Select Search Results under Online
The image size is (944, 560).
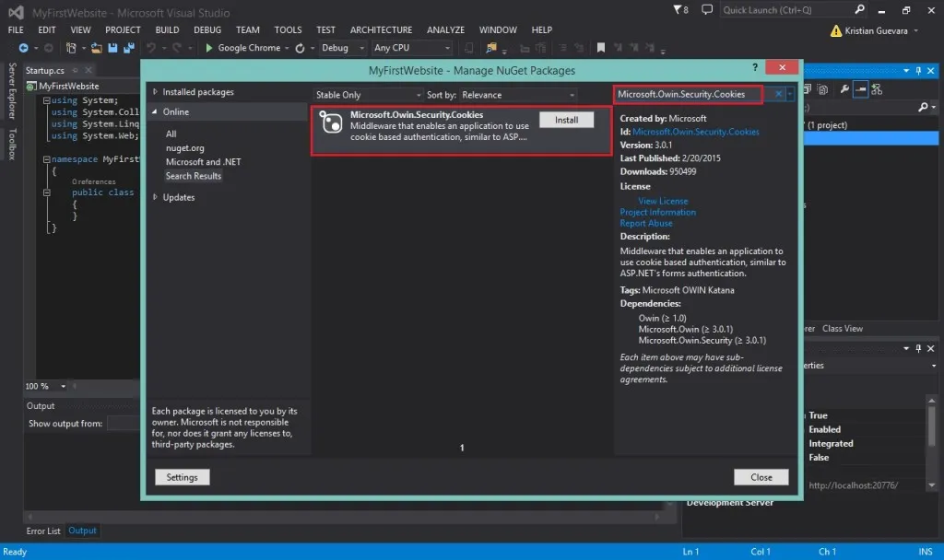(194, 176)
